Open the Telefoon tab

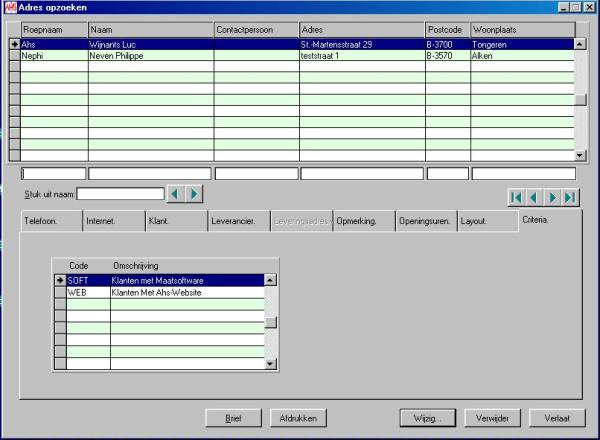pyautogui.click(x=51, y=221)
